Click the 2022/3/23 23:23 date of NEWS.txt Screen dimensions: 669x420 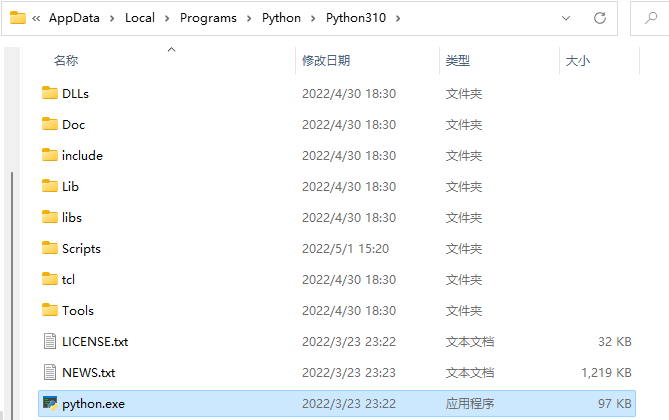pos(349,373)
